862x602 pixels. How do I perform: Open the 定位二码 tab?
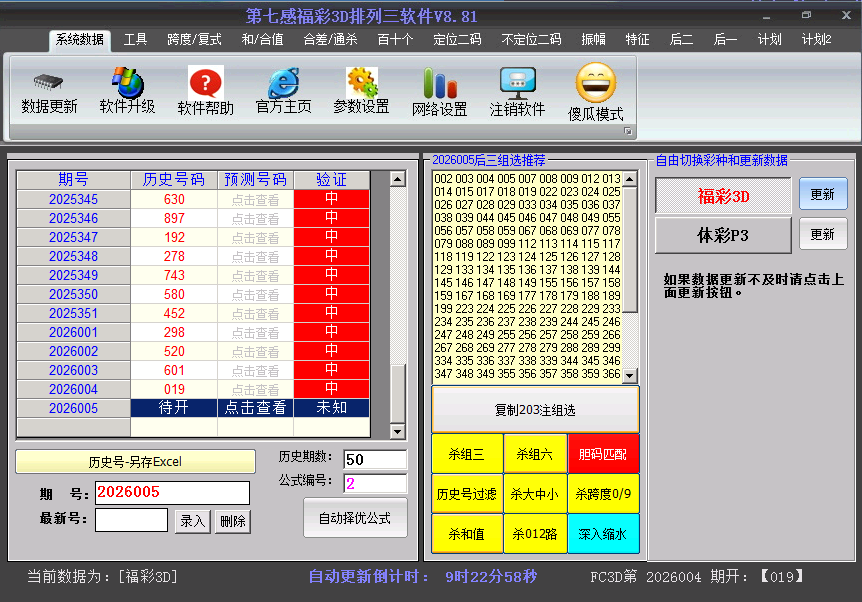click(x=457, y=40)
